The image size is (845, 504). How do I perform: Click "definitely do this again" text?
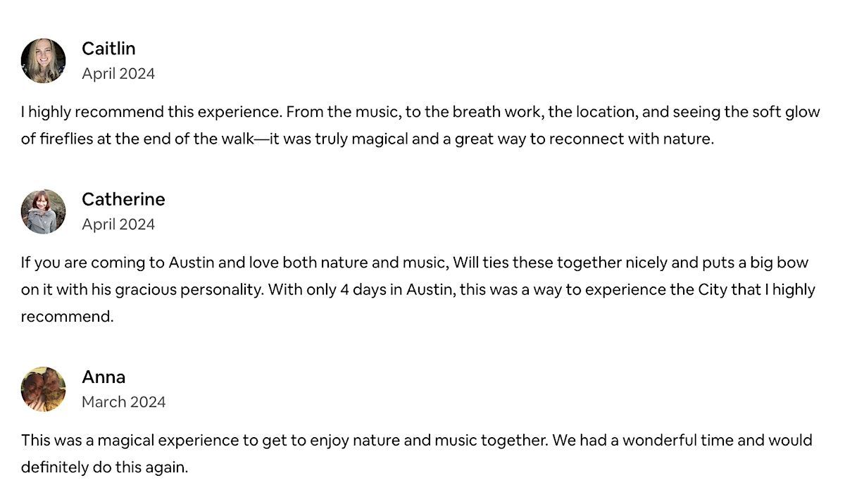[104, 467]
